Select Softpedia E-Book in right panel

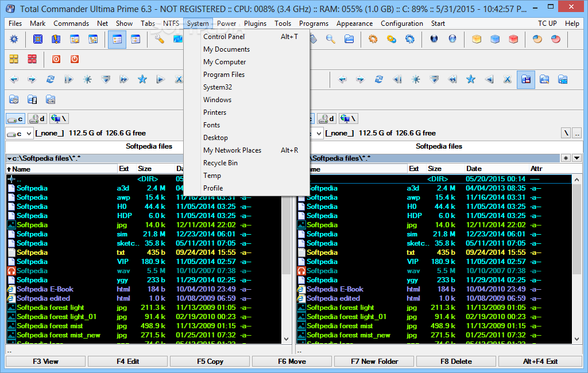coord(335,289)
